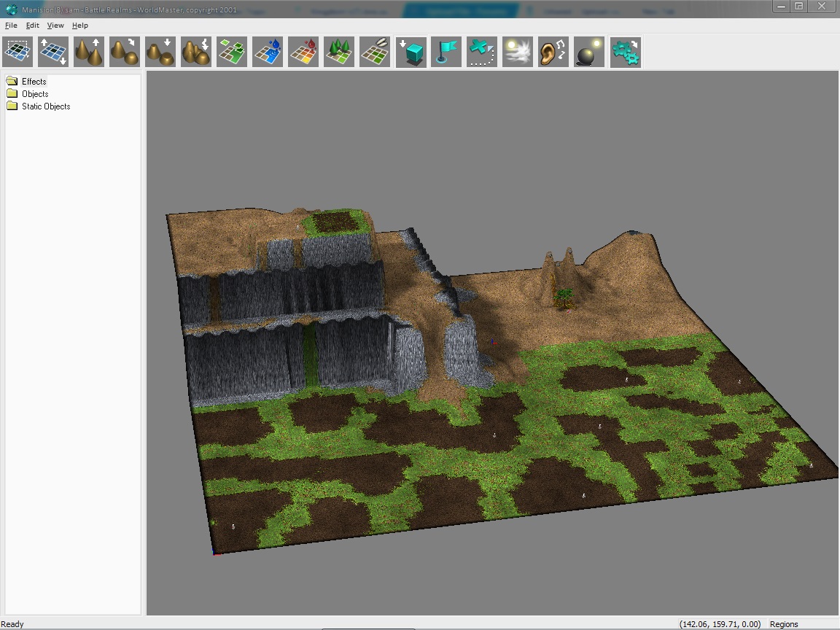This screenshot has height=630, width=840.
Task: Click the Static Objects folder icon
Action: [x=12, y=106]
